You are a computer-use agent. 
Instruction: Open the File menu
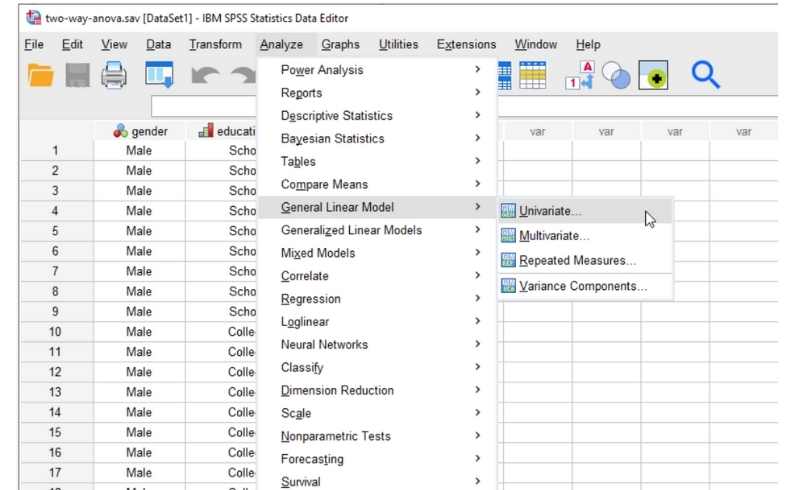pyautogui.click(x=34, y=44)
